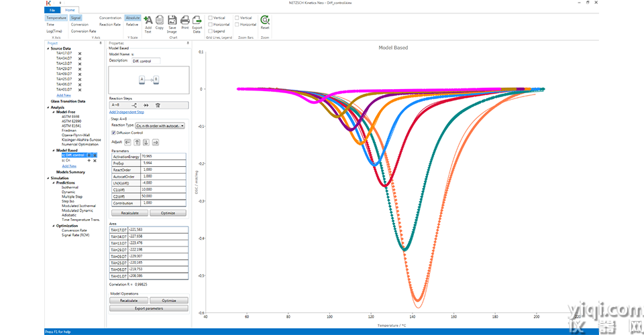Set X axis to Time
644x335 pixels.
coord(50,25)
